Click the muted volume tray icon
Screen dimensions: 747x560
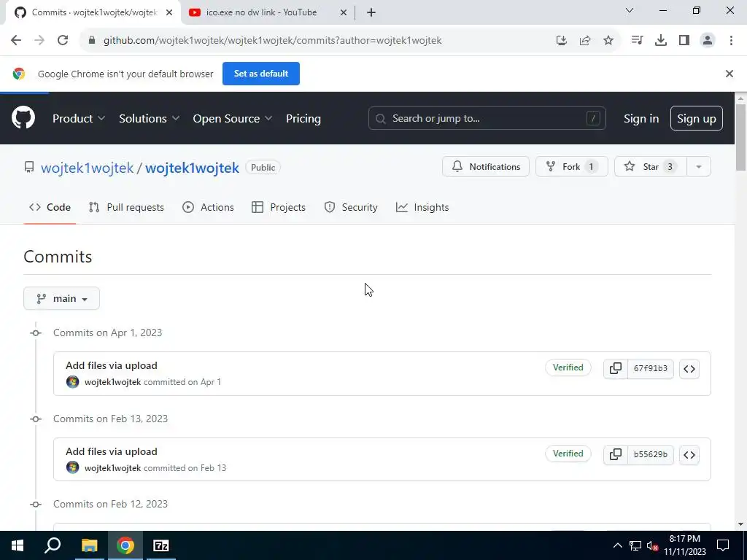click(652, 545)
